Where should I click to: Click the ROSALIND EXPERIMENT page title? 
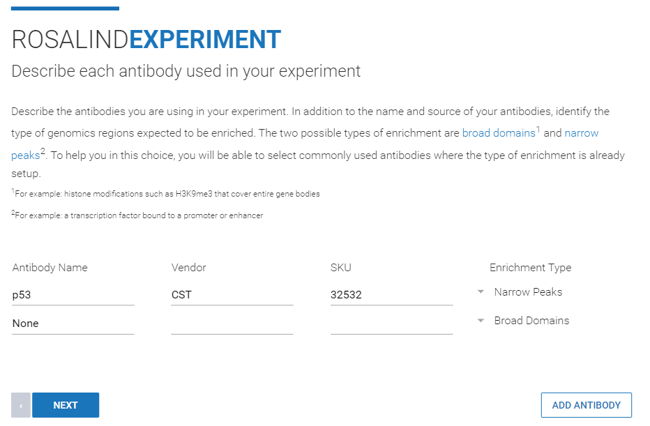pos(146,40)
